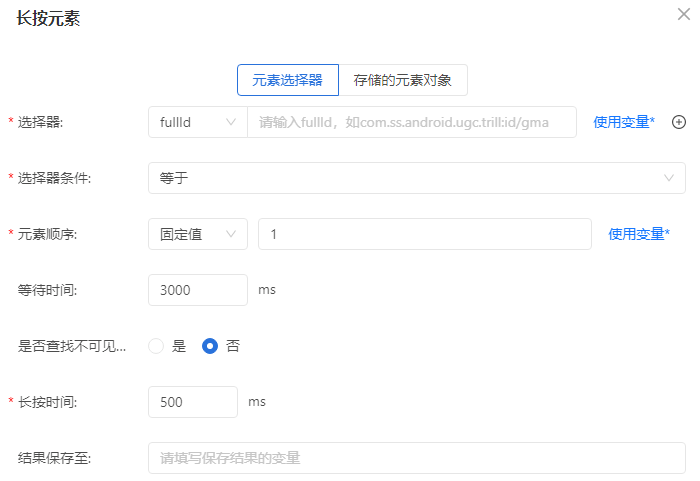This screenshot has width=700, height=481.
Task: Click the 等待时间 input showing 3000
Action: (x=197, y=290)
